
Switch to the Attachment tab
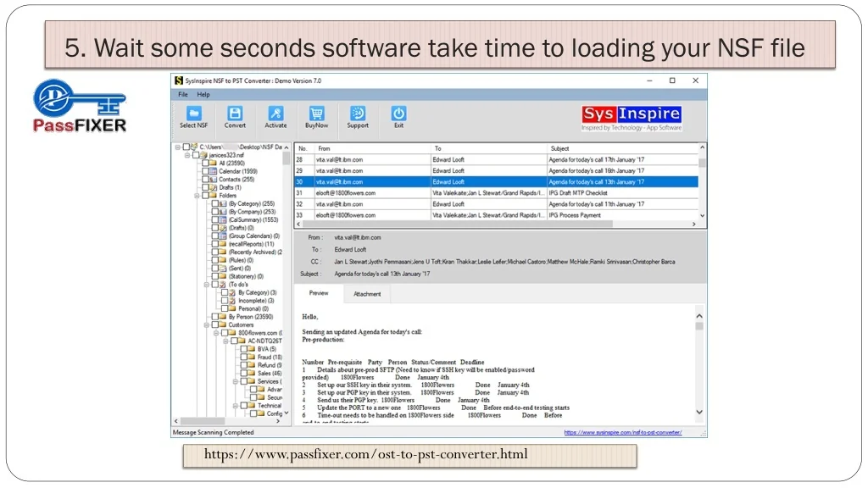click(x=367, y=294)
